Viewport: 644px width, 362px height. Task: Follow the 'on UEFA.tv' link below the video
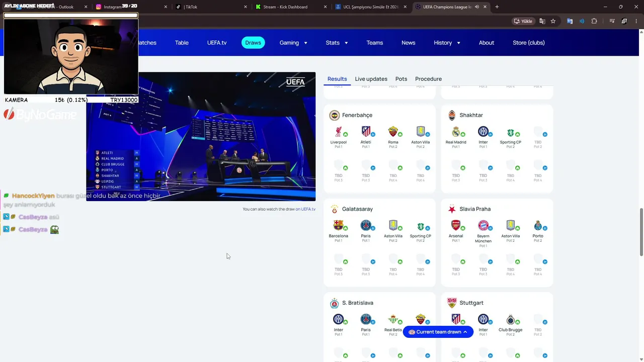click(305, 209)
